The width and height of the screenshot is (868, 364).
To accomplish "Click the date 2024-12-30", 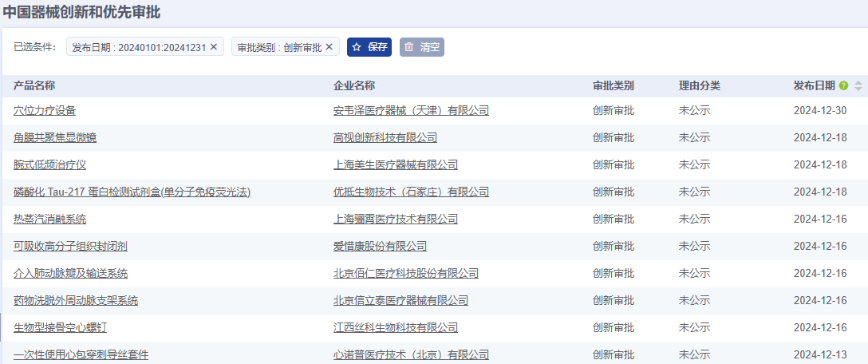I will coord(820,110).
